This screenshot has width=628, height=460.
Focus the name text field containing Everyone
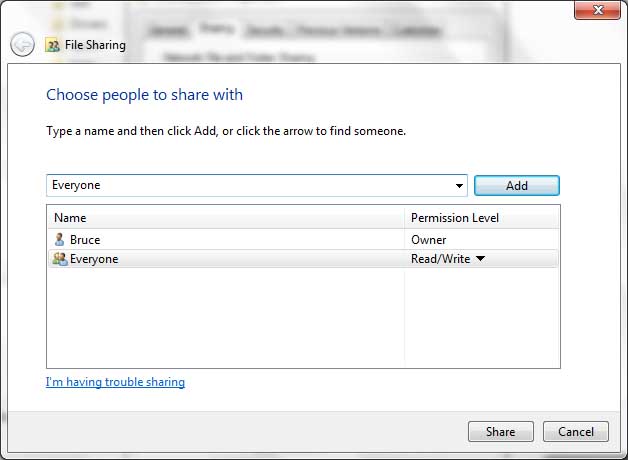pyautogui.click(x=250, y=186)
